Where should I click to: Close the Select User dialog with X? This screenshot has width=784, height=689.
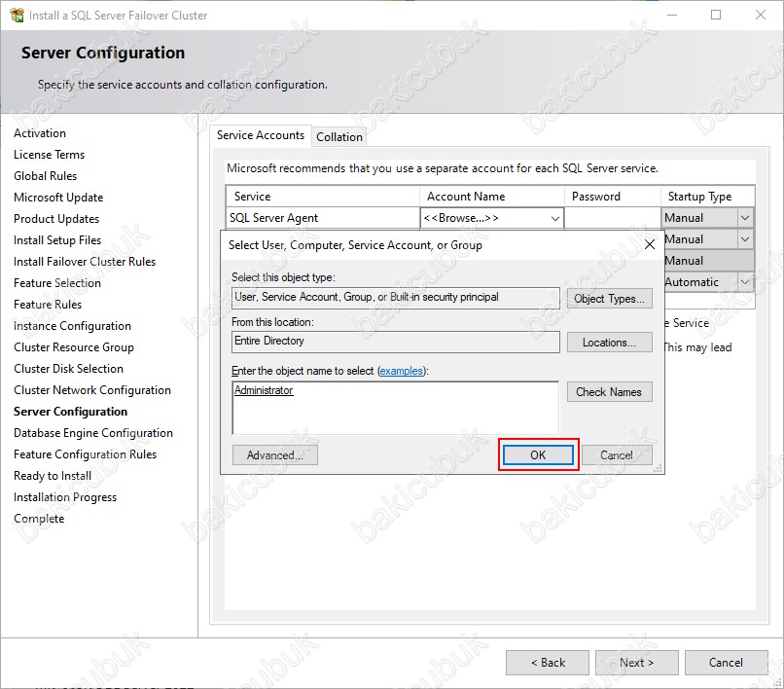[x=650, y=244]
